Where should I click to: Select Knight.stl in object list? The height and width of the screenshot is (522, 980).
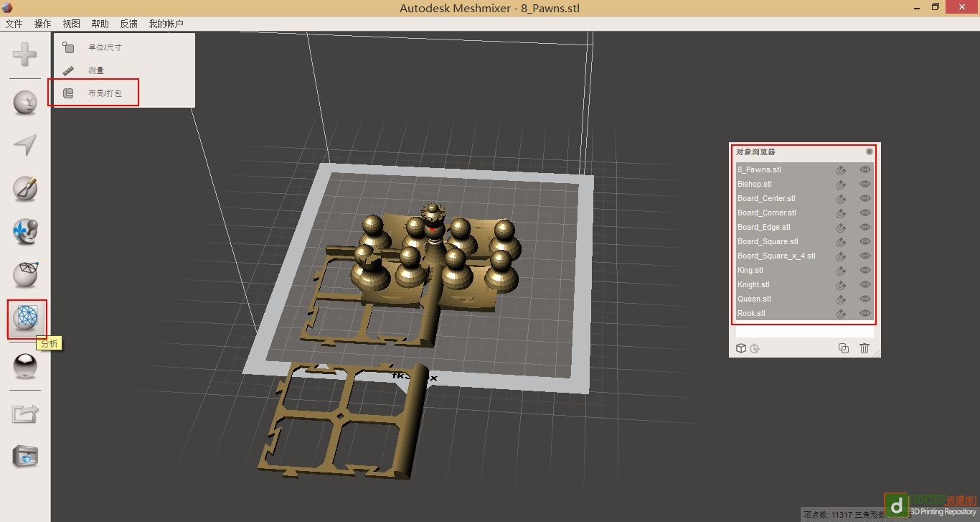coord(804,284)
